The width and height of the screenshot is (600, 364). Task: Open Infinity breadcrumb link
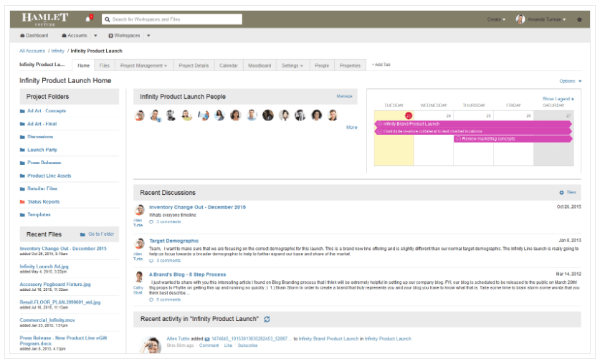coord(58,51)
